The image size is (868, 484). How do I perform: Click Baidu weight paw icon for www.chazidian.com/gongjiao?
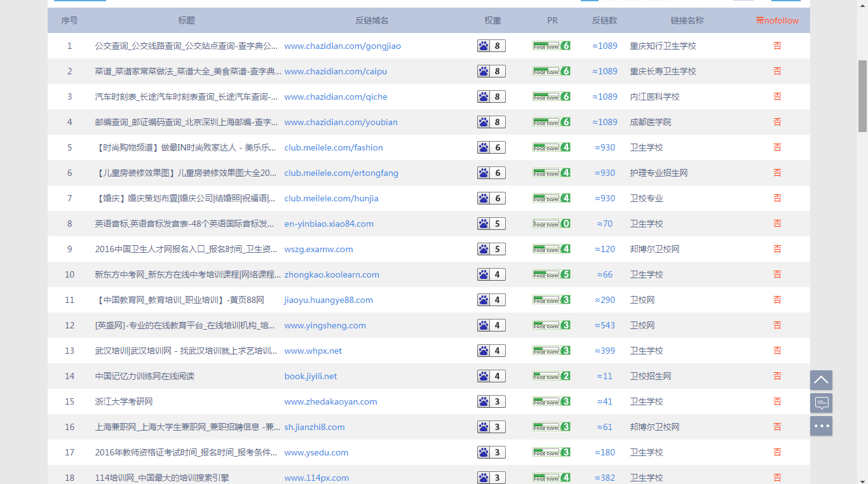484,46
